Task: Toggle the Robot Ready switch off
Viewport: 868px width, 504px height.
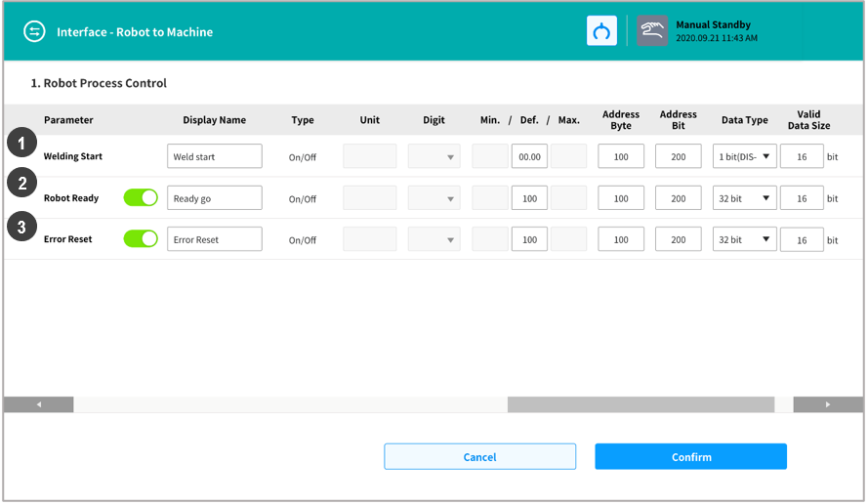Action: (141, 198)
